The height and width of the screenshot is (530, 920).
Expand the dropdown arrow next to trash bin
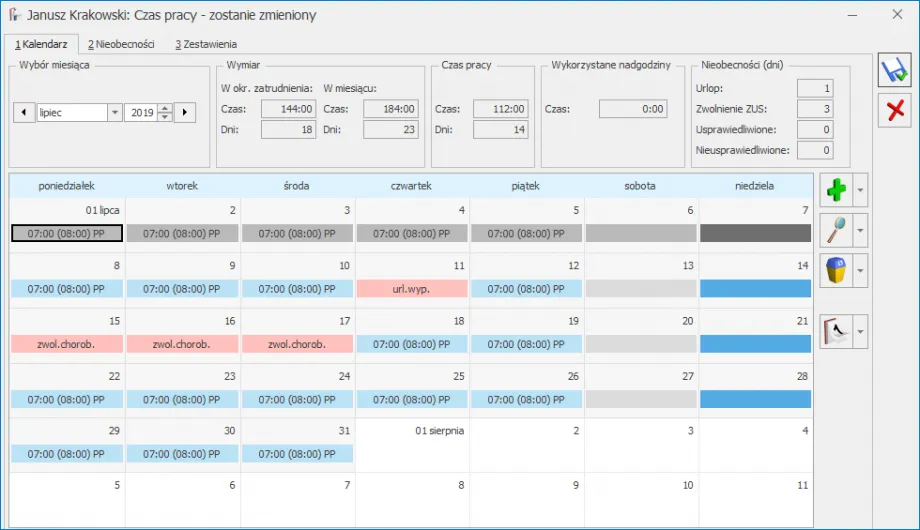coord(860,270)
